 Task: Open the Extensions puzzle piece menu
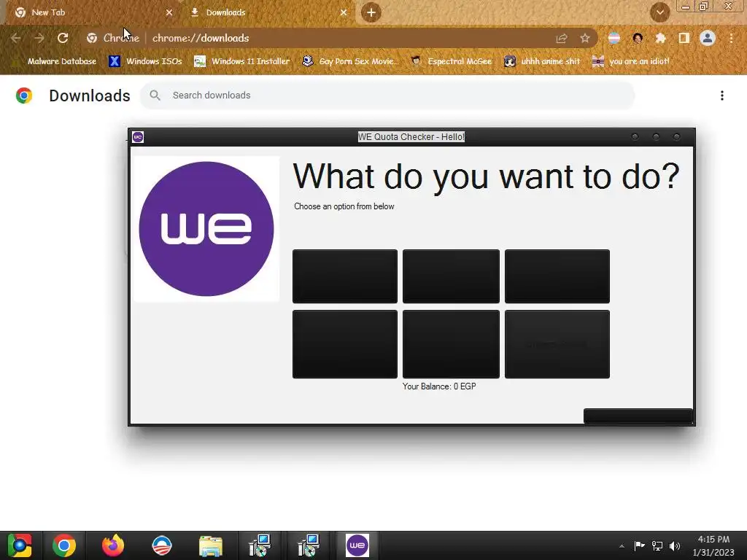661,38
